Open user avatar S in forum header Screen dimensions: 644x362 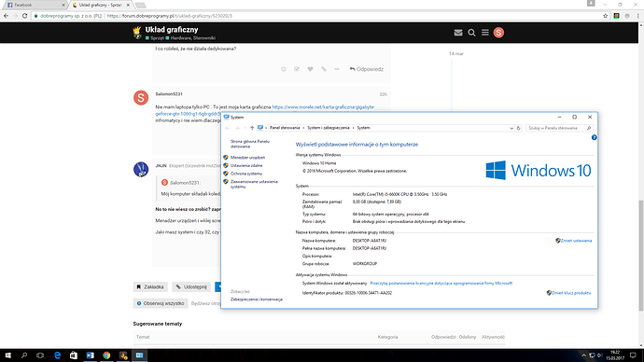(x=498, y=33)
